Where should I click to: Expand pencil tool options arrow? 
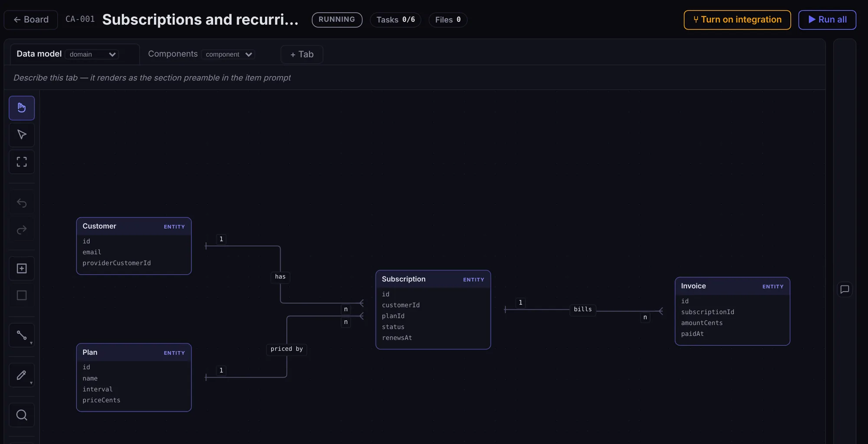[x=31, y=383]
